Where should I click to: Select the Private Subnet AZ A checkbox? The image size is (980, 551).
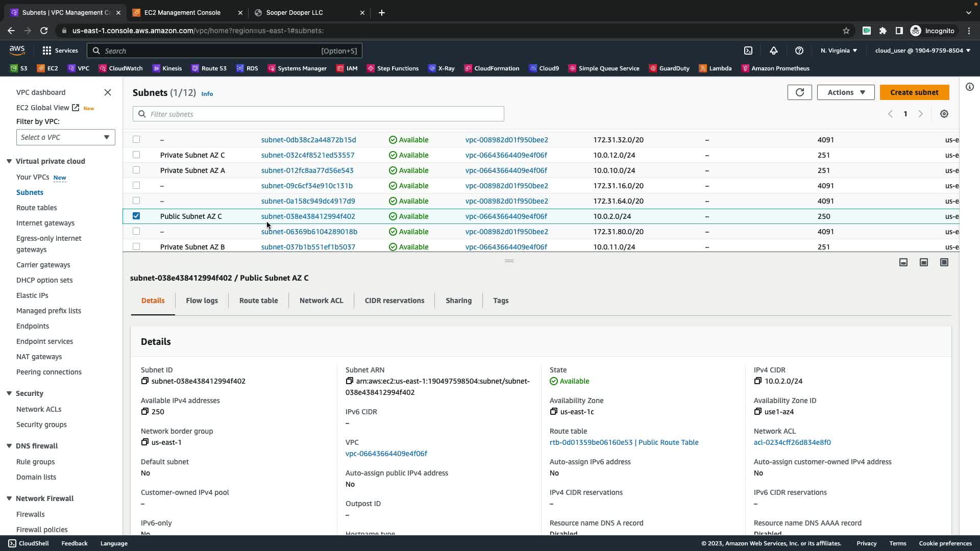pyautogui.click(x=136, y=170)
